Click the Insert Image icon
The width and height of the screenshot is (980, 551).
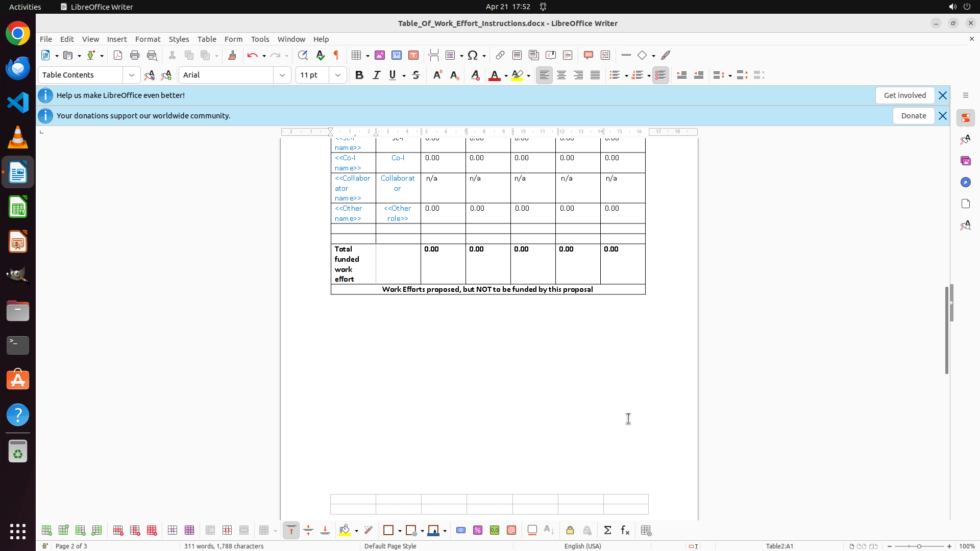coord(380,55)
